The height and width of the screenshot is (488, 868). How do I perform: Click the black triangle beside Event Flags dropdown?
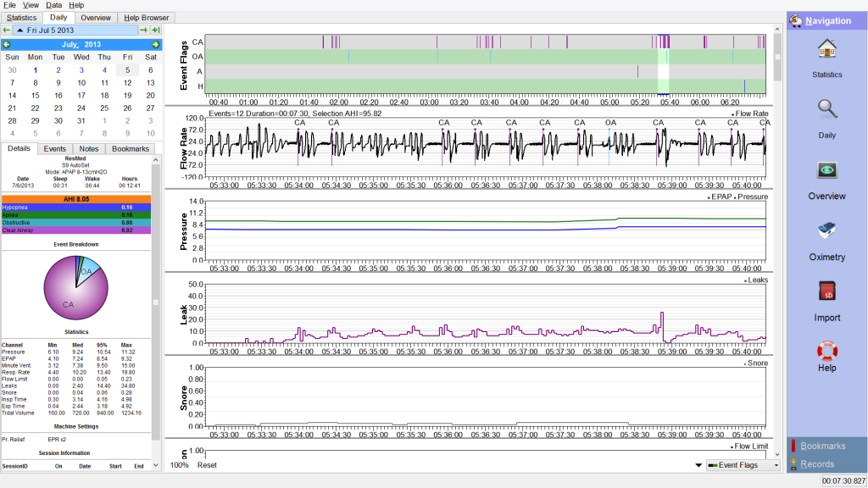click(698, 465)
